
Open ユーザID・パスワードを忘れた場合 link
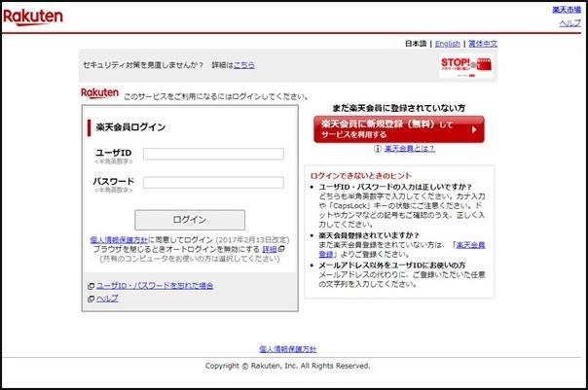tap(155, 286)
